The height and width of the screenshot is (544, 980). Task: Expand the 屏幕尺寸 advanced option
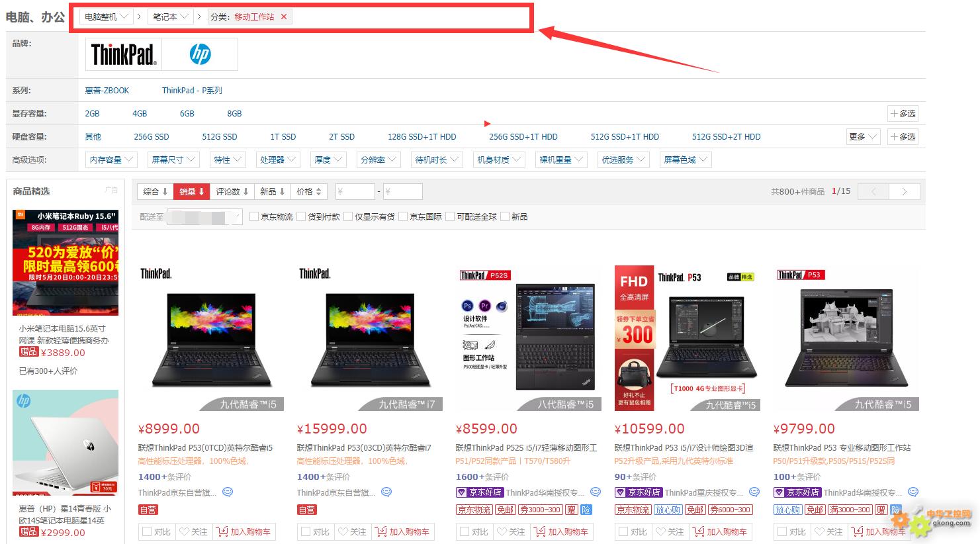(x=173, y=160)
